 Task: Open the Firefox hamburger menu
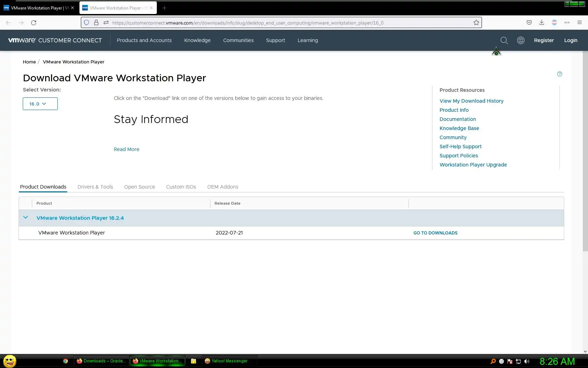[580, 23]
